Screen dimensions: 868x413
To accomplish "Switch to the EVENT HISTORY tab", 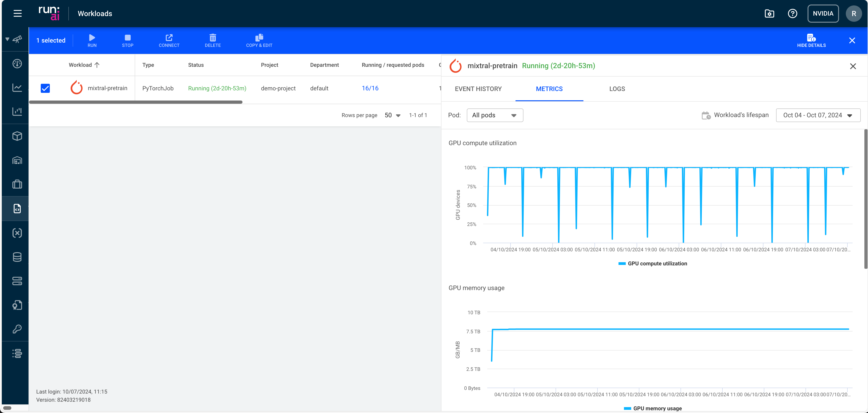I will 478,89.
